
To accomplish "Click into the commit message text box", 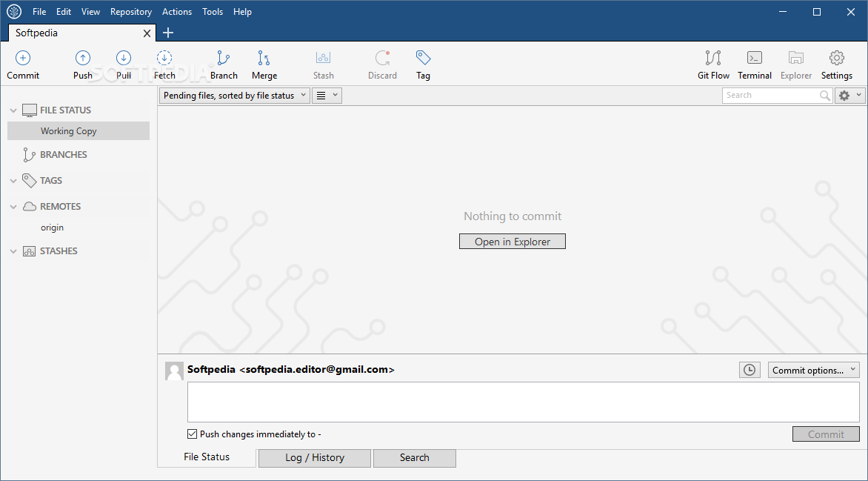I will click(523, 402).
